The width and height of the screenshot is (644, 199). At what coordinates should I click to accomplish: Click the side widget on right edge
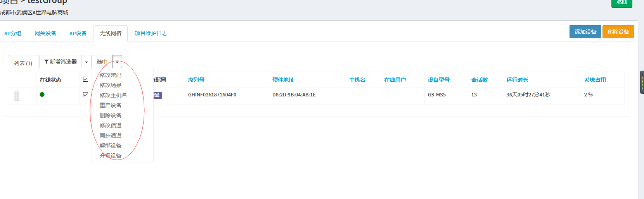[642, 82]
